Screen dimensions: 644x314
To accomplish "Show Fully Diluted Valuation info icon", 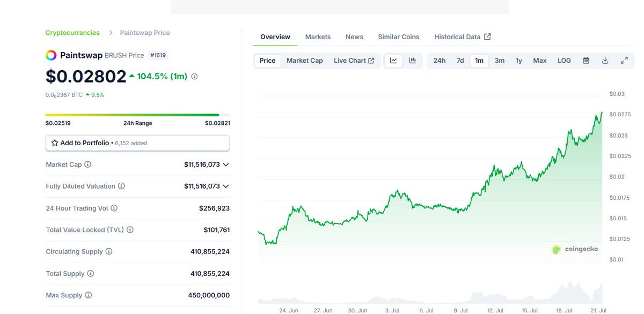I will point(121,186).
